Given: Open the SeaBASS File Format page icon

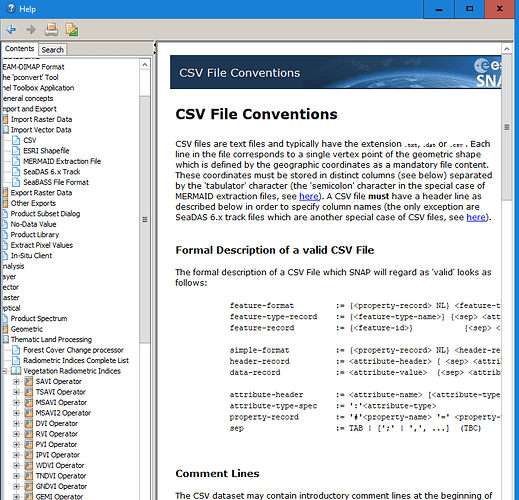Looking at the screenshot, I should (16, 182).
